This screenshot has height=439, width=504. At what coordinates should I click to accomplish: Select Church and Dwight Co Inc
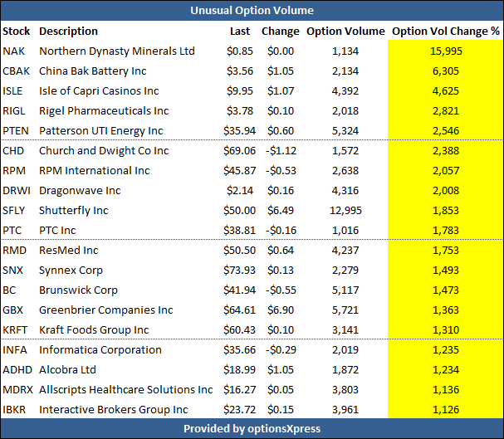tap(104, 150)
